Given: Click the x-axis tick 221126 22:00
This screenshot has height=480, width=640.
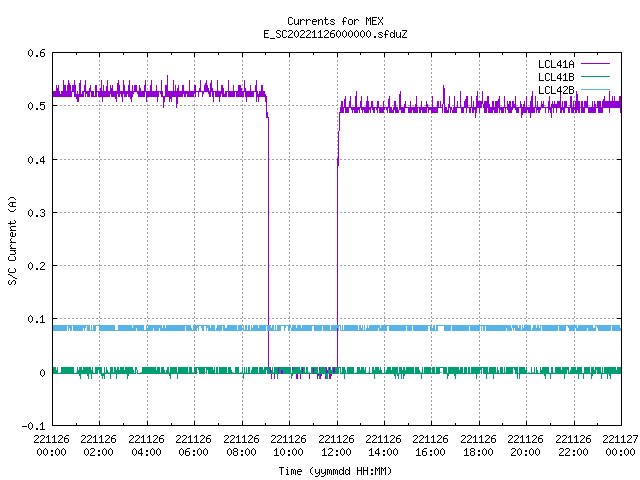Looking at the screenshot, I should click(573, 446).
